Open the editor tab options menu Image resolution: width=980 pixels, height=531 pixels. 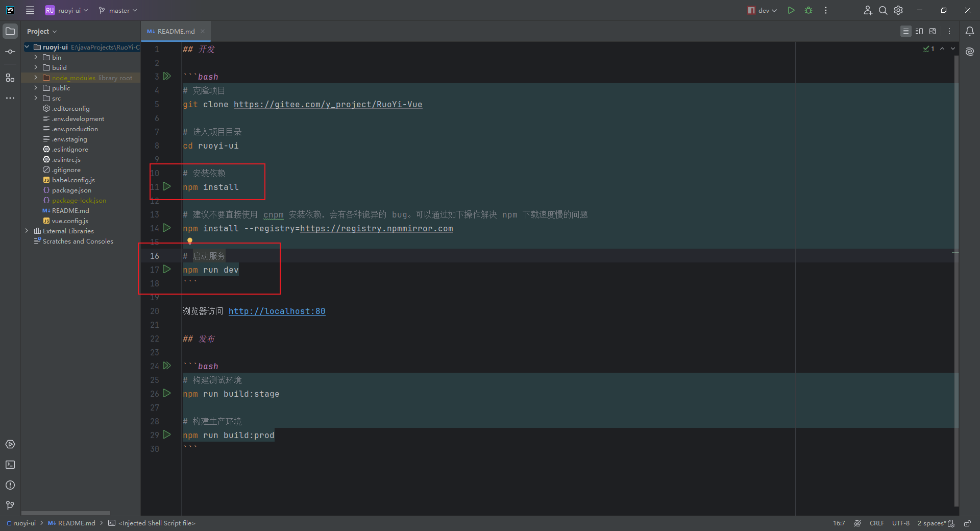click(949, 31)
